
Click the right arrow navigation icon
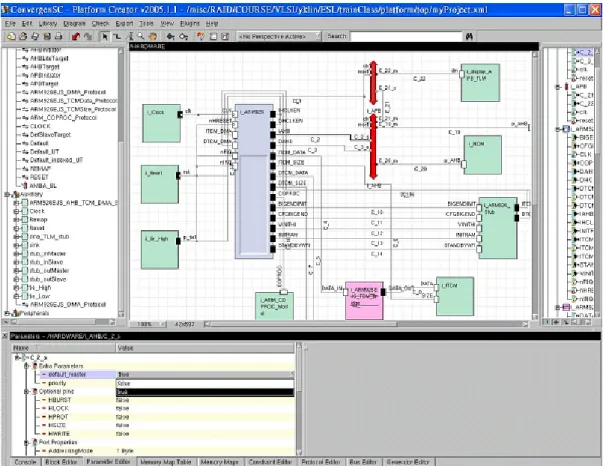(184, 37)
